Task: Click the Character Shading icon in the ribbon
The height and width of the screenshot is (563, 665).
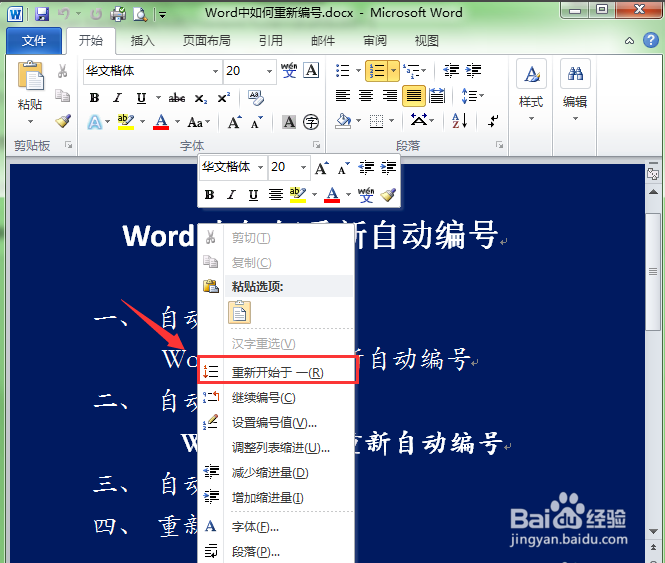Action: tap(289, 122)
